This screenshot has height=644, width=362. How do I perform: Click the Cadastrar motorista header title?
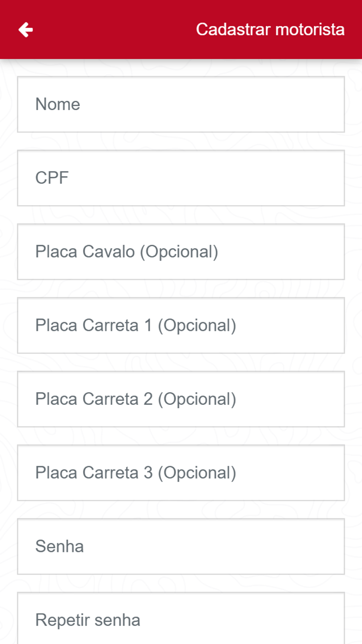(x=270, y=29)
